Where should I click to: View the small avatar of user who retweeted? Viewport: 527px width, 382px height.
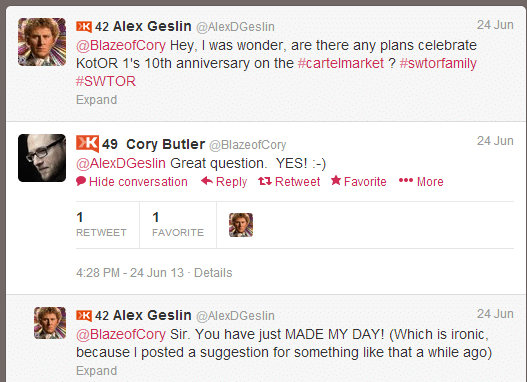coord(241,225)
